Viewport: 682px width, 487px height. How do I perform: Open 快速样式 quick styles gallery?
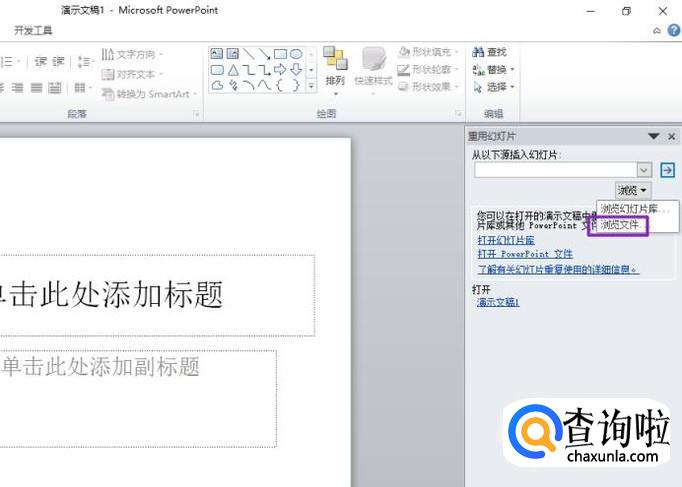[373, 71]
